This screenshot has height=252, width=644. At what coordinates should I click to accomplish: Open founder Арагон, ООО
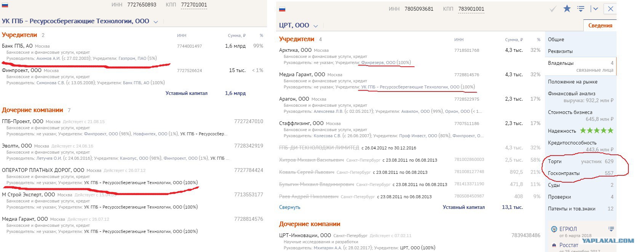(x=294, y=99)
